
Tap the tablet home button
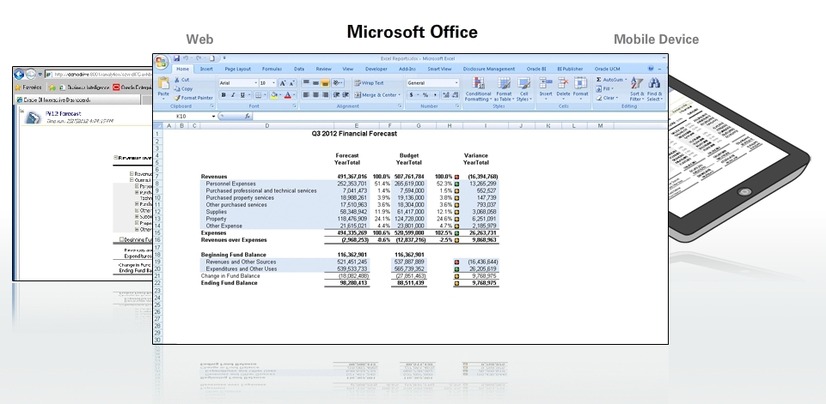point(744,192)
